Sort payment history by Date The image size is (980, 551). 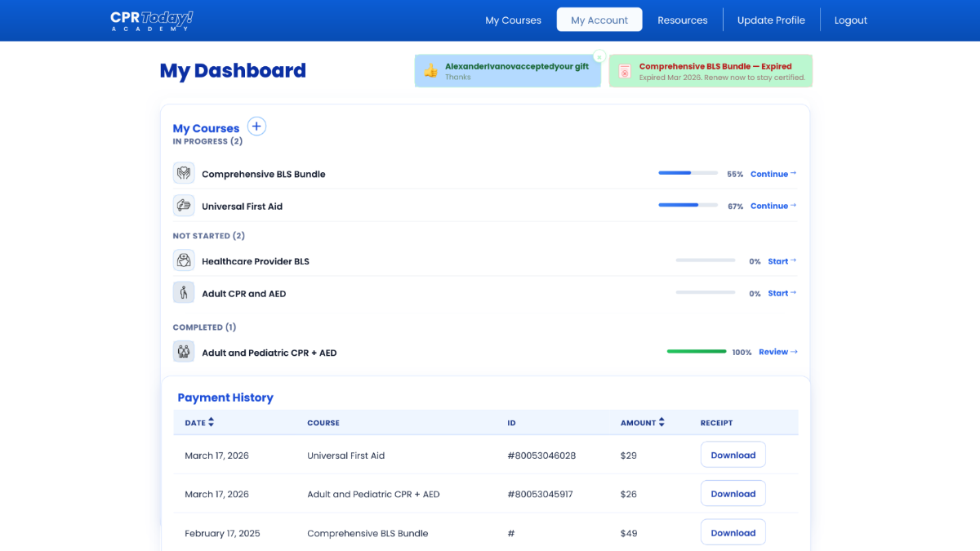coord(199,422)
